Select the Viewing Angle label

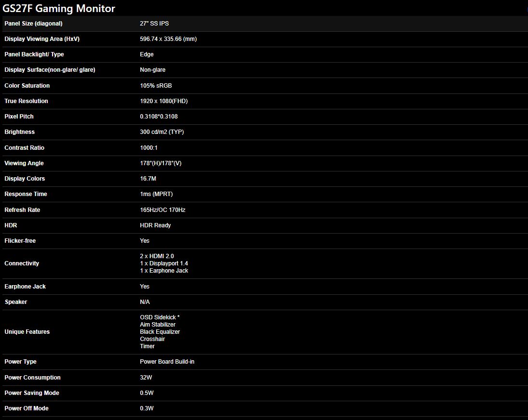point(24,163)
